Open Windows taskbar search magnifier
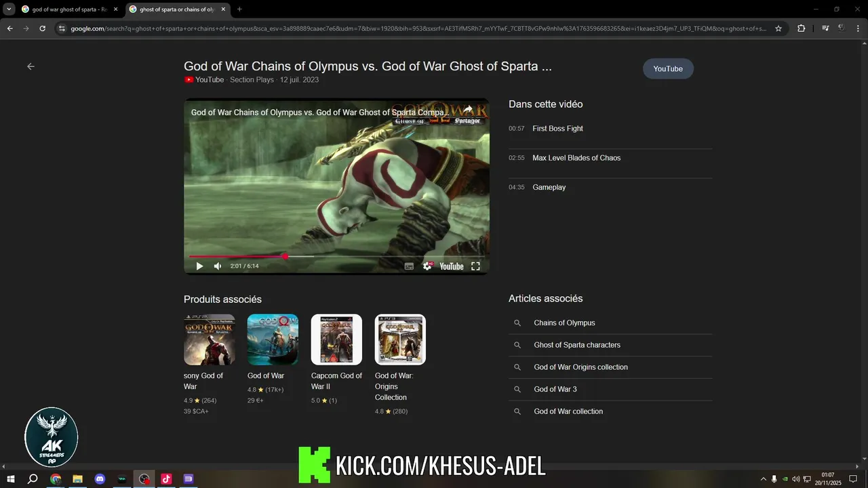 coord(33,479)
